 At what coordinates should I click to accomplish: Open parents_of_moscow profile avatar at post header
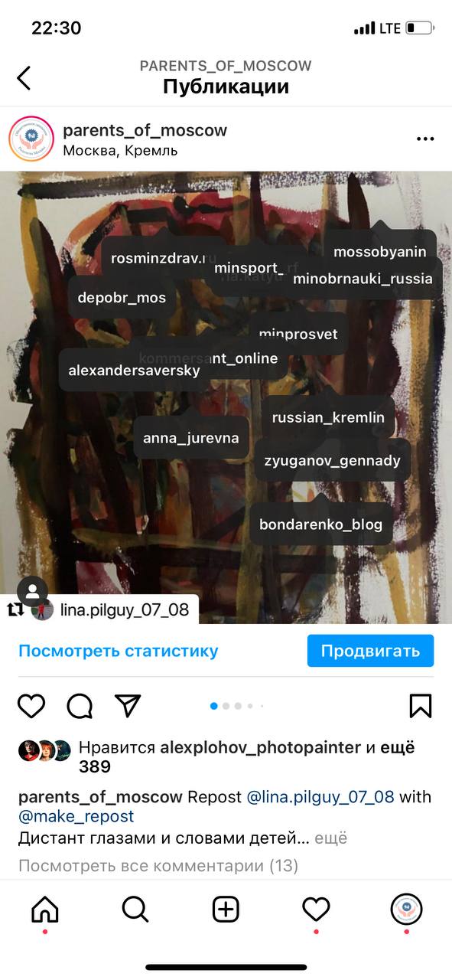tap(31, 139)
